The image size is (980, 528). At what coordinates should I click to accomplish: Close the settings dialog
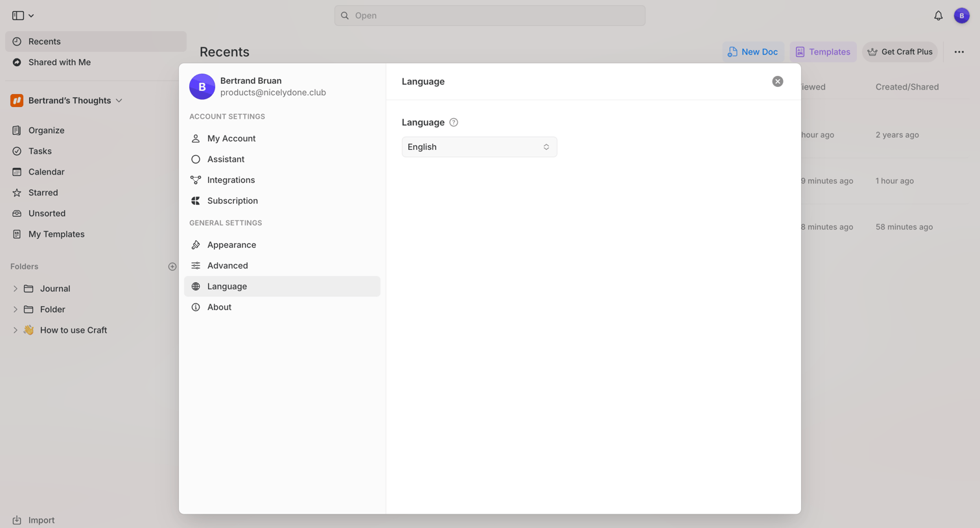pyautogui.click(x=778, y=81)
